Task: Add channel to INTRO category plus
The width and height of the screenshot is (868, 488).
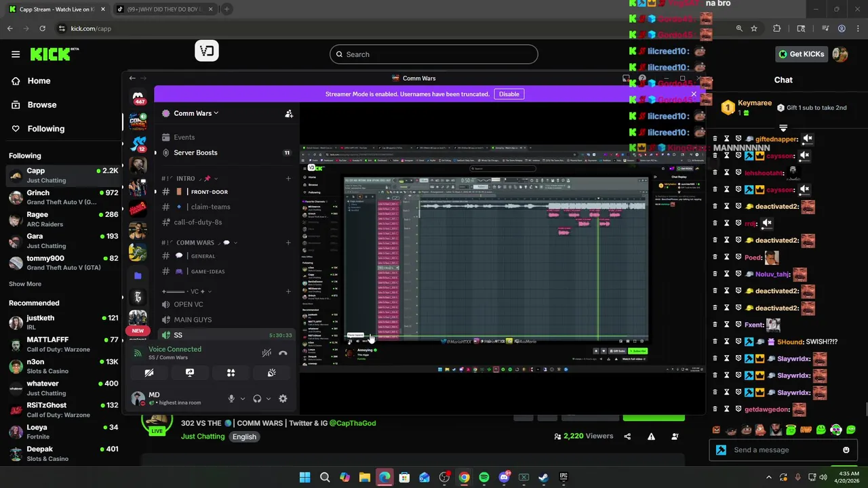Action: click(288, 178)
